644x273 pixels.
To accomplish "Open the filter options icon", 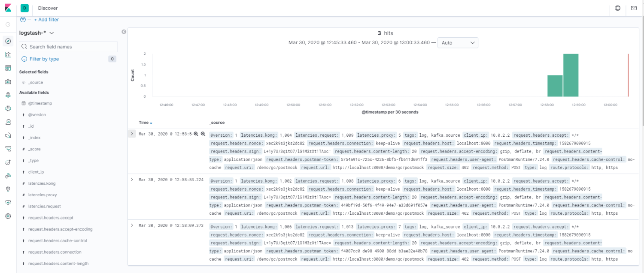I will tap(23, 20).
